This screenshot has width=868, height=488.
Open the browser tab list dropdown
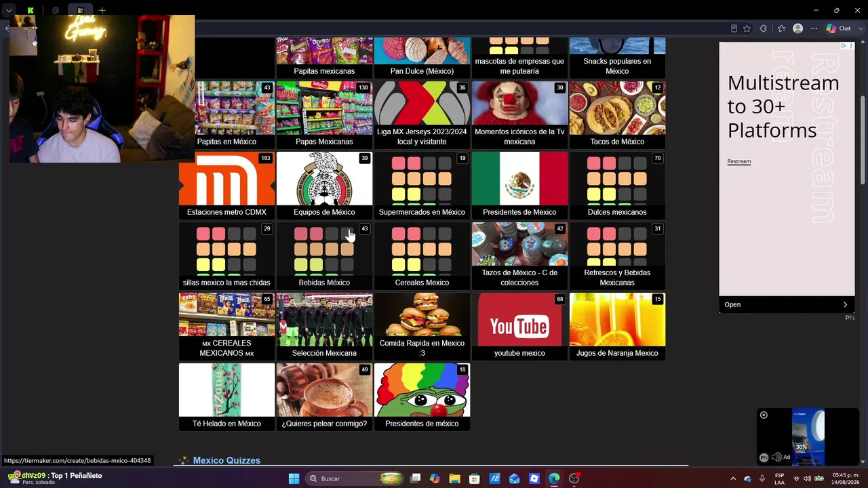coord(9,10)
